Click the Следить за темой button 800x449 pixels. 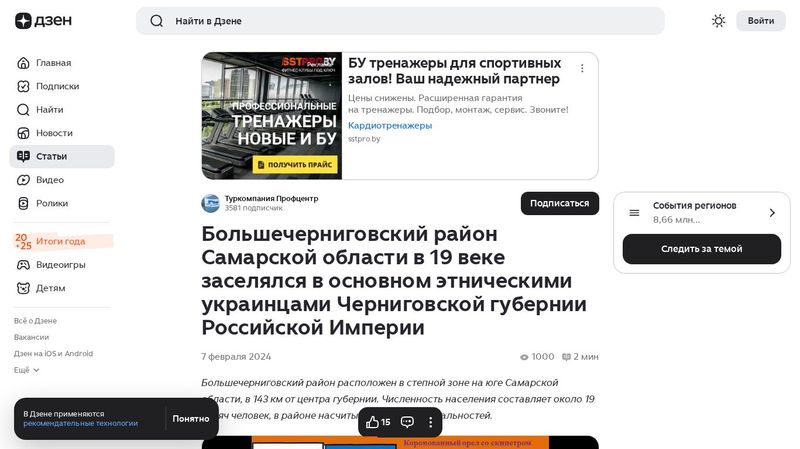(701, 249)
